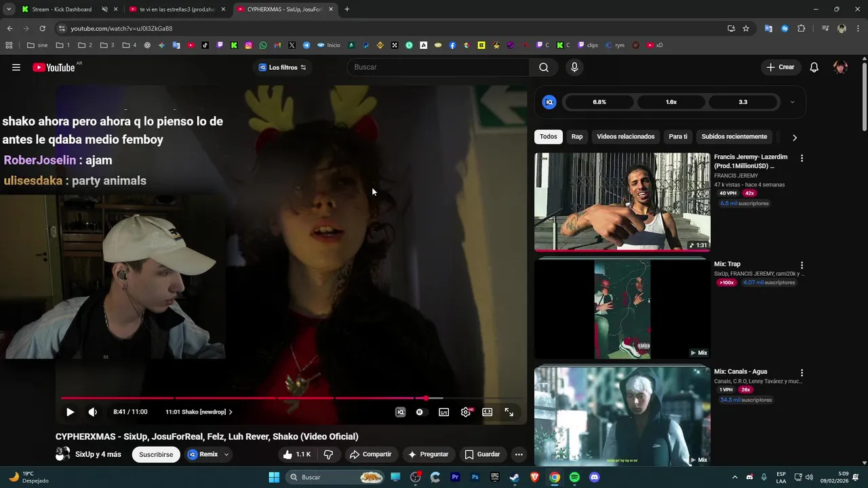Open more actions menu under the video
Screen dimensions: 868x488
click(519, 454)
